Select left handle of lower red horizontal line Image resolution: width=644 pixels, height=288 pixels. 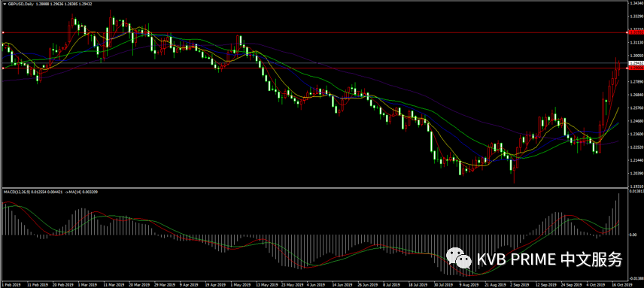point(3,68)
